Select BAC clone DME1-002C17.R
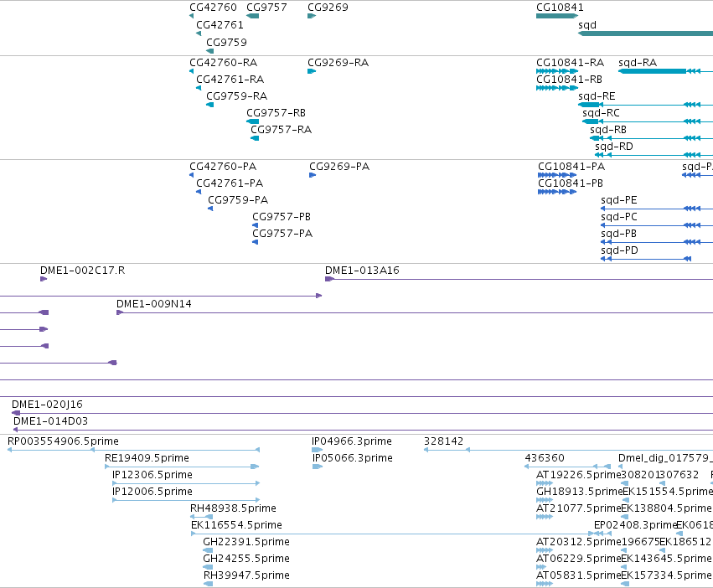This screenshot has height=588, width=713. [82, 270]
